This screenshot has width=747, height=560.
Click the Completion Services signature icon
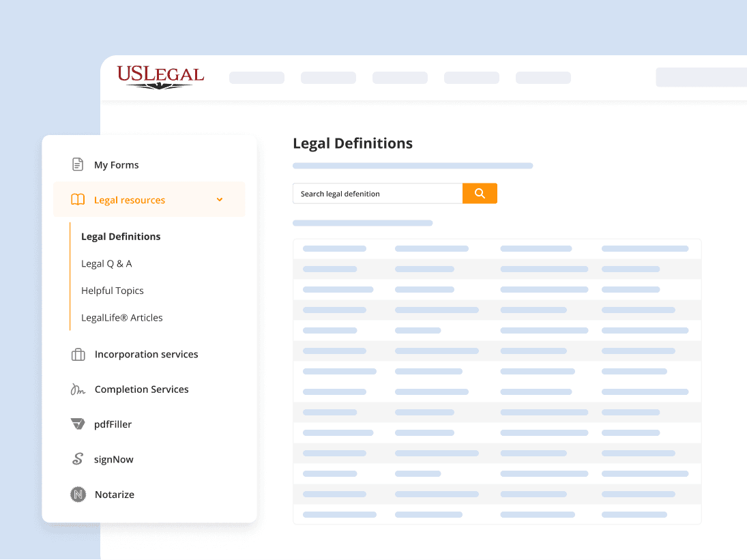[78, 389]
